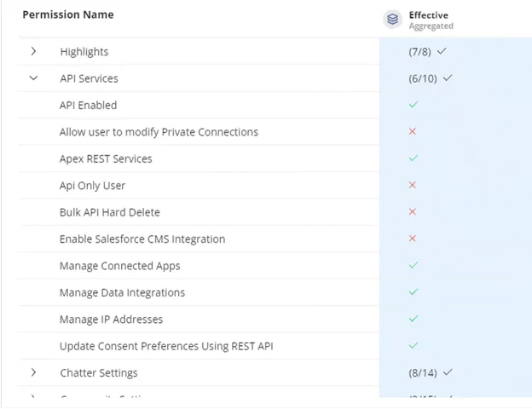Click the Effective column header label
Viewport: 532px width, 409px height.
click(x=428, y=15)
